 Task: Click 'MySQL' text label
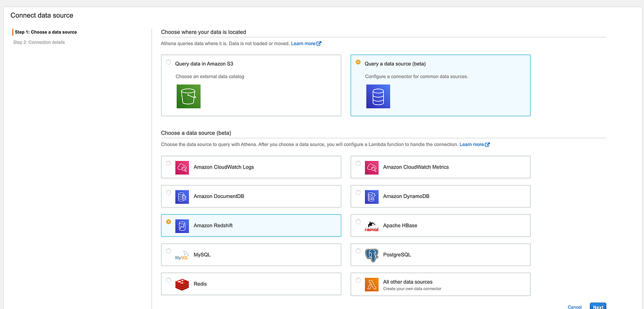202,255
